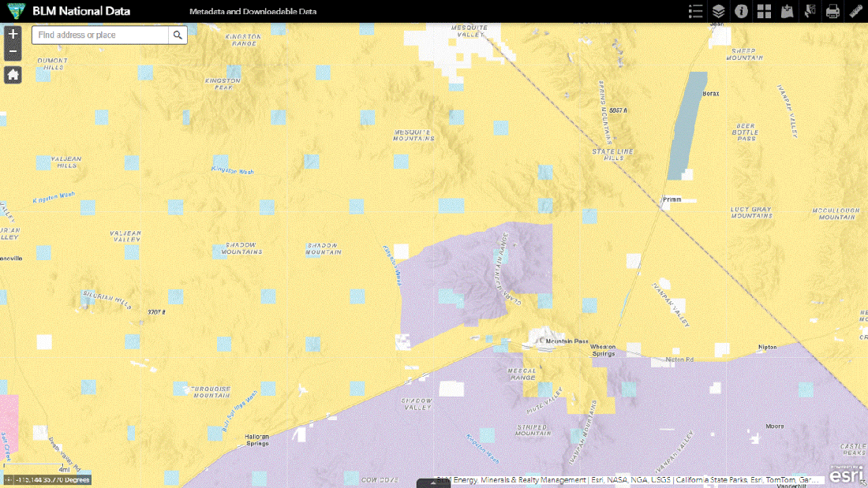Image resolution: width=868 pixels, height=488 pixels.
Task: Click the About info icon
Action: [741, 11]
